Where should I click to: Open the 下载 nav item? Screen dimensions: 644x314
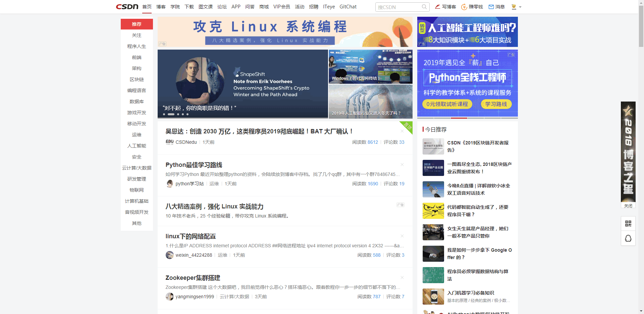(x=189, y=7)
